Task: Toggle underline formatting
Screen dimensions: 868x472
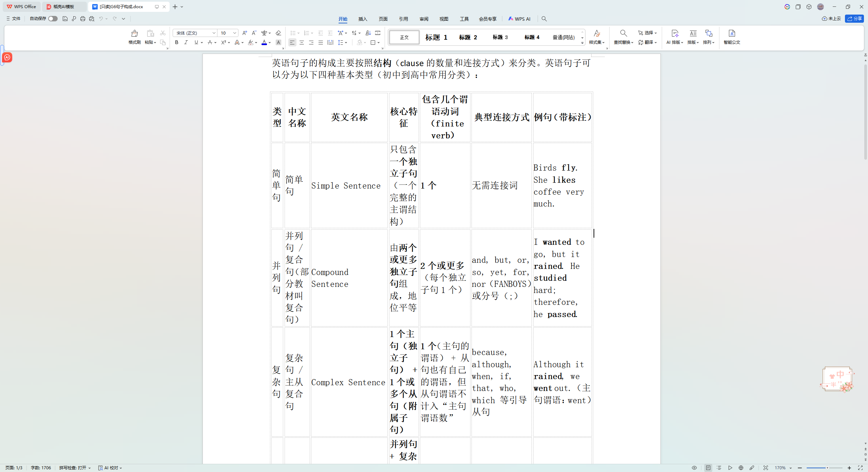Action: tap(196, 42)
